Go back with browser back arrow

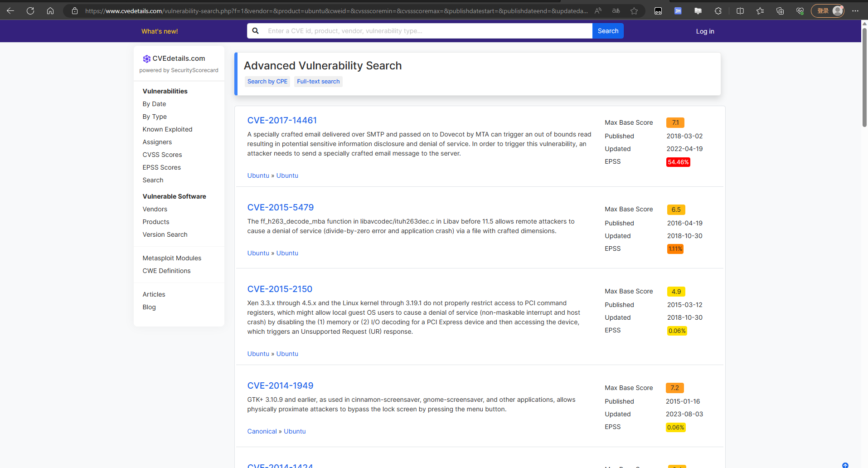[x=10, y=11]
